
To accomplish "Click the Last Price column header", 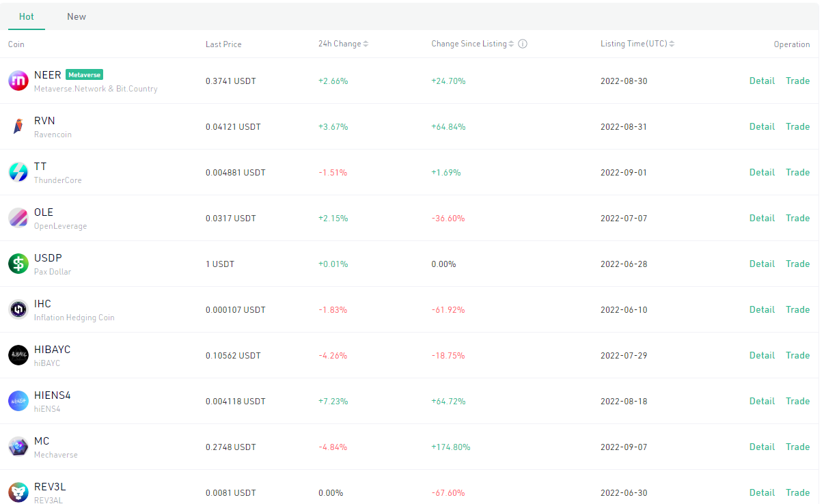I will coord(223,44).
